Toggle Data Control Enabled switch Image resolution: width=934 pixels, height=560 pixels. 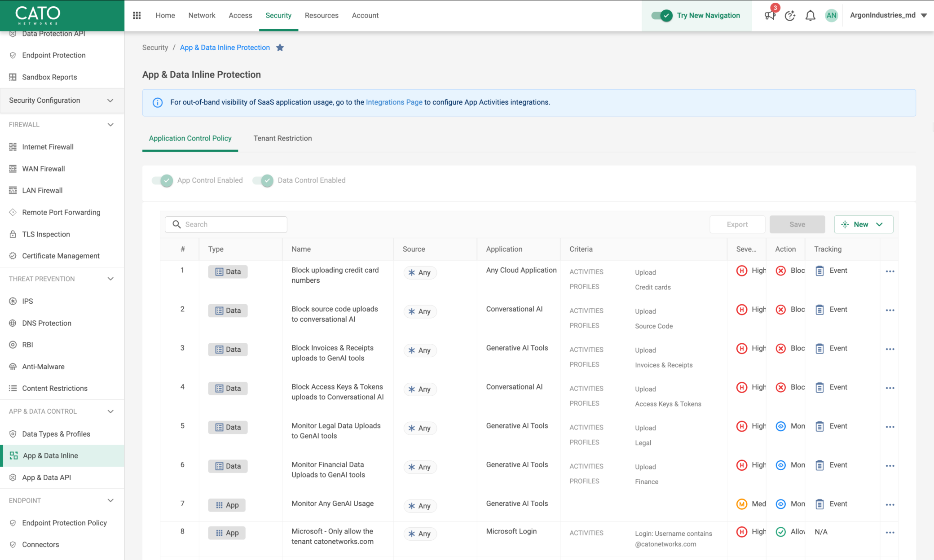(263, 180)
